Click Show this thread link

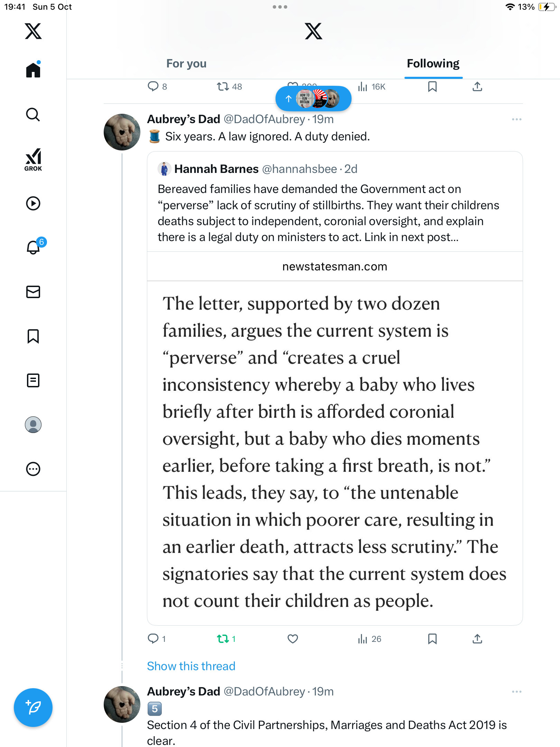click(x=191, y=666)
